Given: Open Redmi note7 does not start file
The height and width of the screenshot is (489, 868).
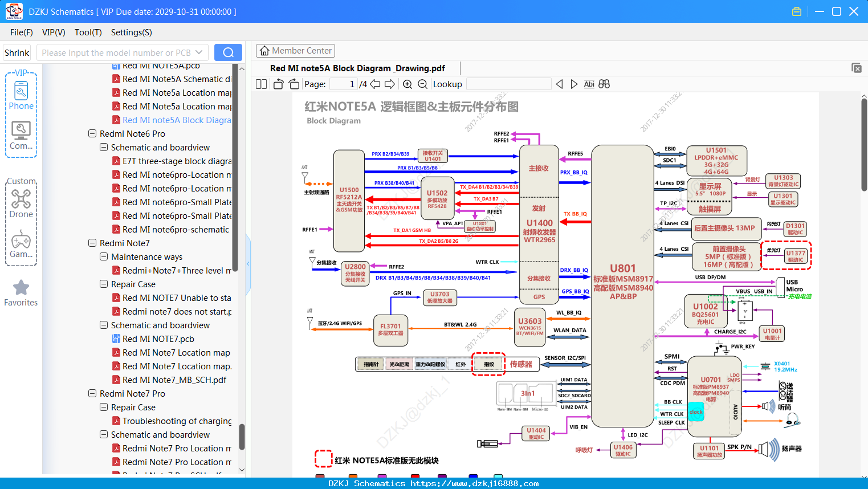Looking at the screenshot, I should (177, 312).
